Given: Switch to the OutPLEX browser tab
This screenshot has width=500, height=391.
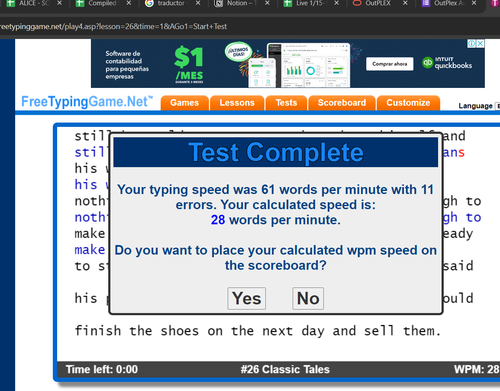Looking at the screenshot, I should pos(377,3).
